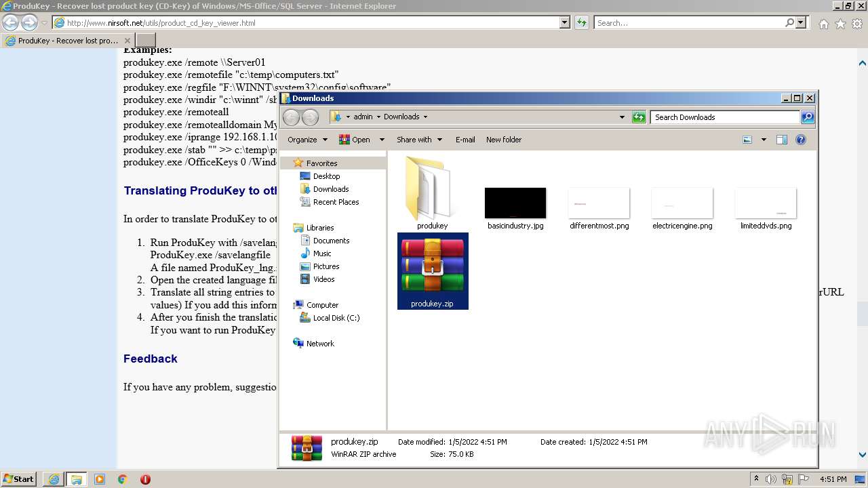Open the Internet Explorer Tools gear

click(857, 24)
